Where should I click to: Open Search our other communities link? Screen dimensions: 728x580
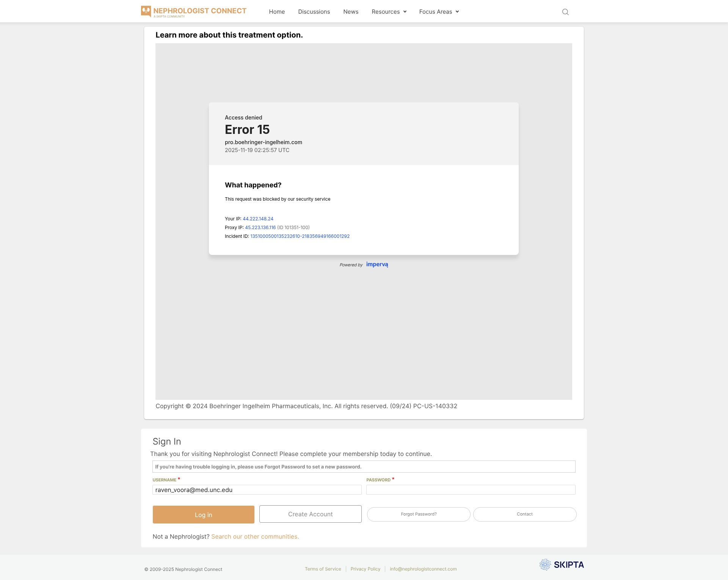point(255,536)
